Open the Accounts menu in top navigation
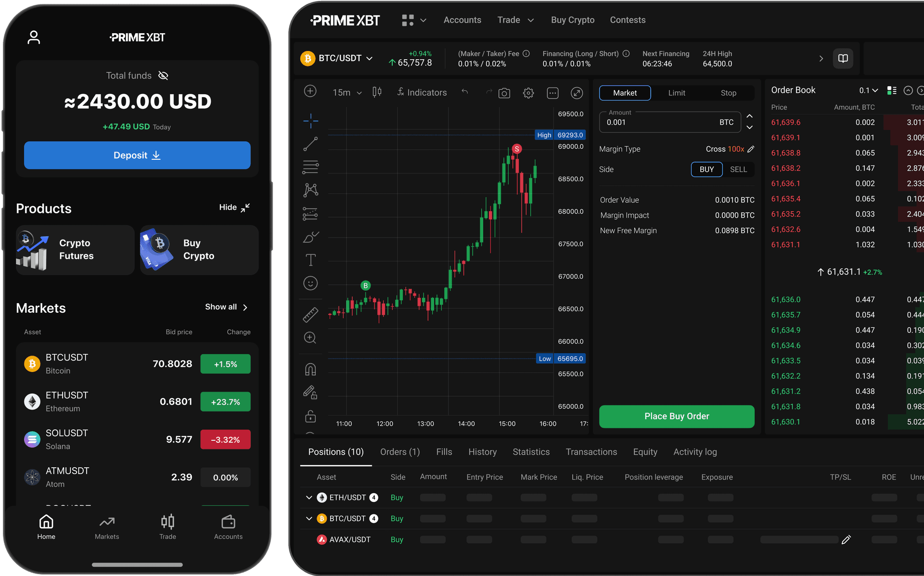 (462, 20)
